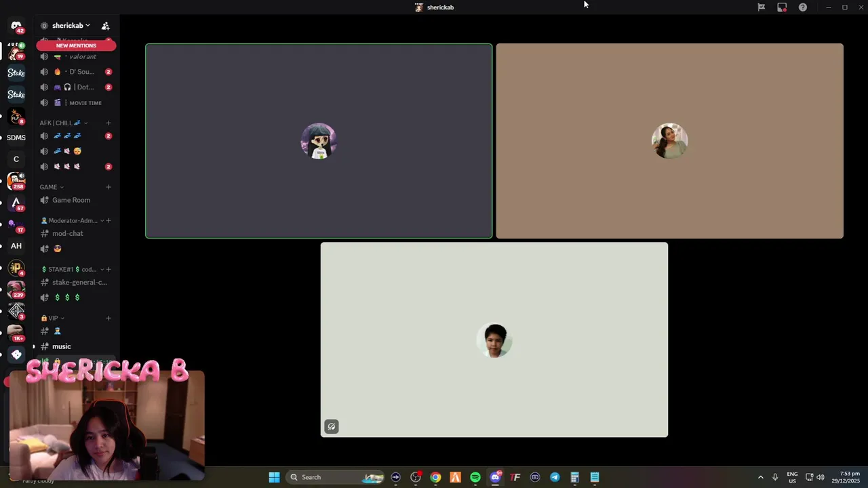Add channel to AFK | CHILL category
868x488 pixels.
tap(108, 123)
